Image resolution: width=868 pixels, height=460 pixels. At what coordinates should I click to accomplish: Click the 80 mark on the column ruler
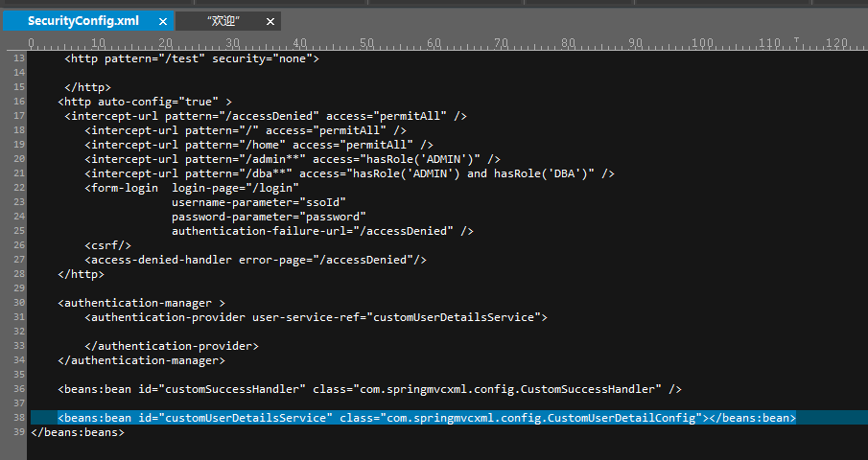(568, 42)
